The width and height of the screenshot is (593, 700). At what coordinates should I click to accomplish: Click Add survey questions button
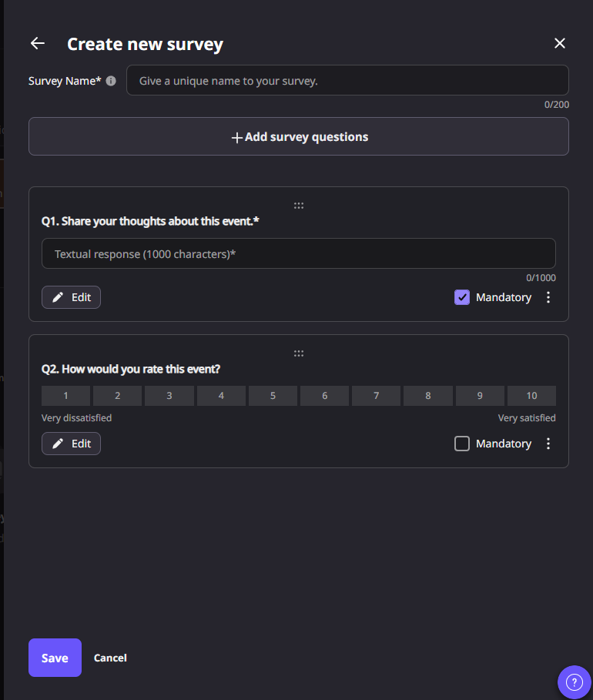point(299,137)
